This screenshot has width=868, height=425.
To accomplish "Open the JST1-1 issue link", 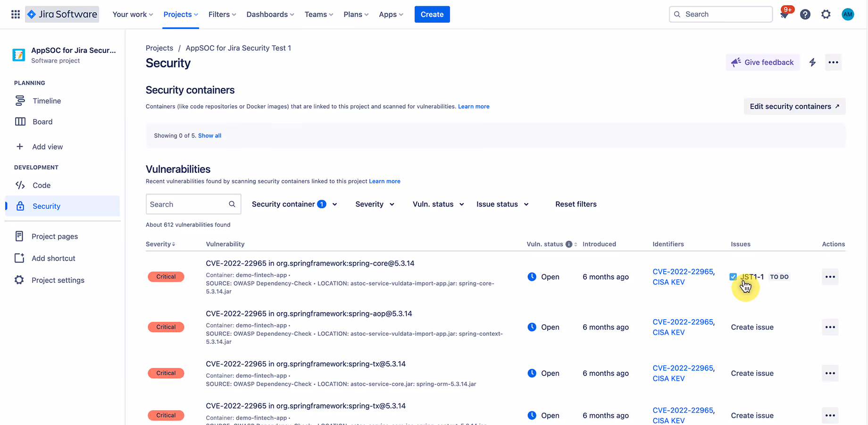I will pos(752,277).
